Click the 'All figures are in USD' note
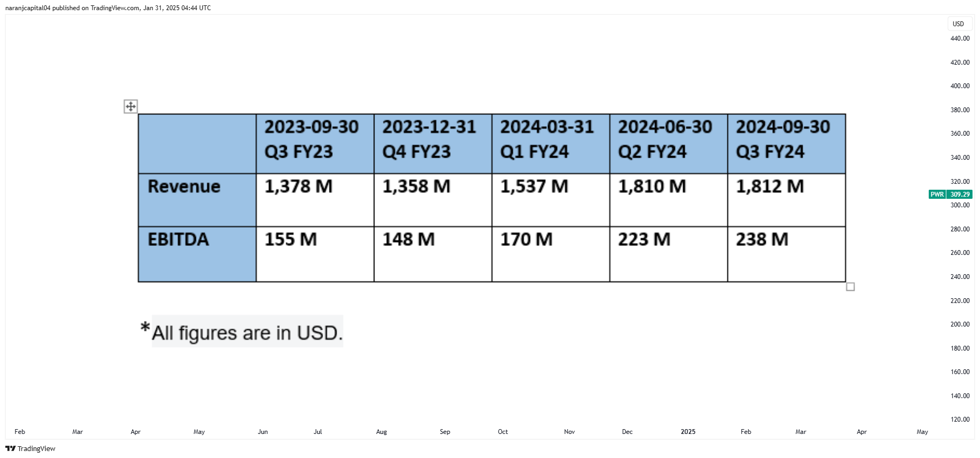 click(x=242, y=332)
